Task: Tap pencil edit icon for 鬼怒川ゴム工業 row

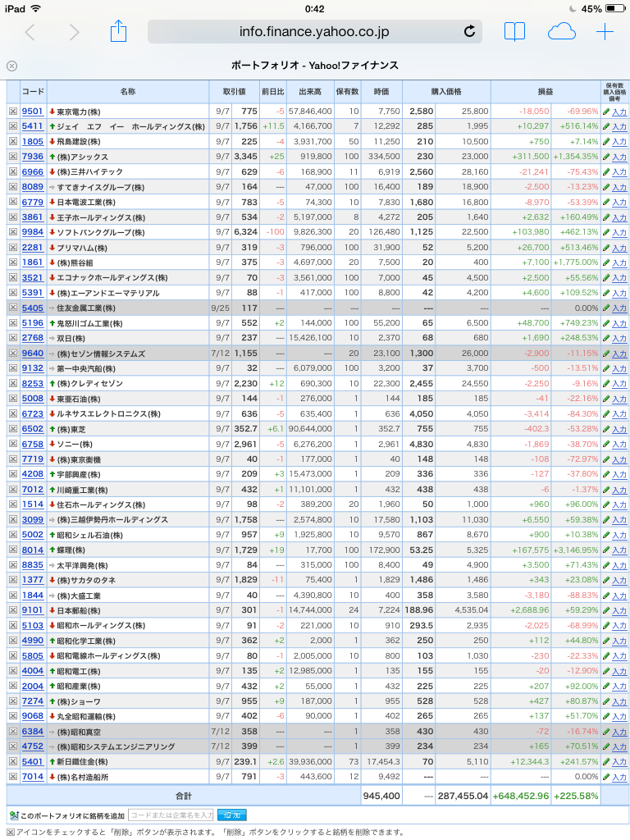Action: point(606,323)
